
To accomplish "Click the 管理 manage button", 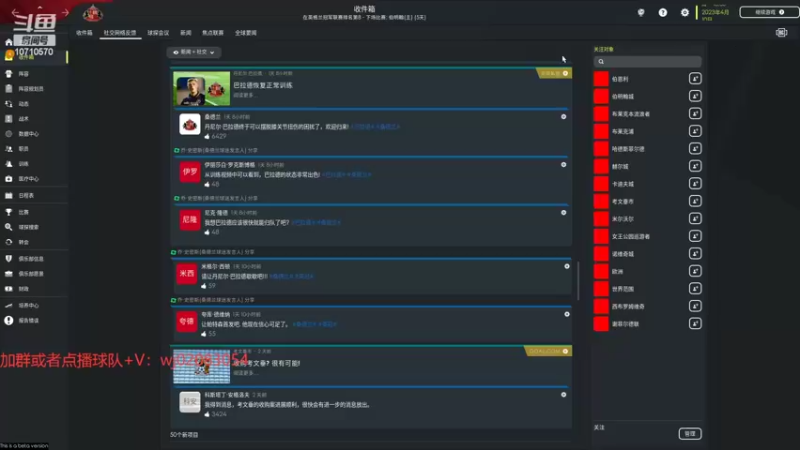I will (x=690, y=434).
